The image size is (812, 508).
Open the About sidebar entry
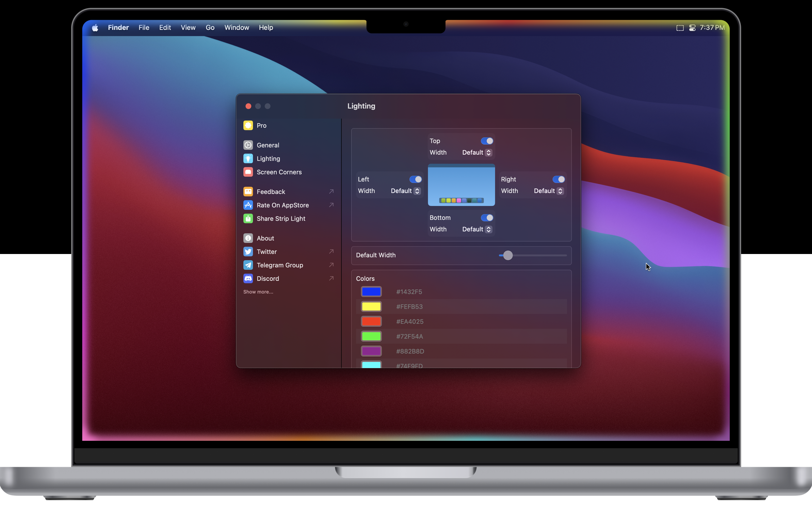(289, 238)
